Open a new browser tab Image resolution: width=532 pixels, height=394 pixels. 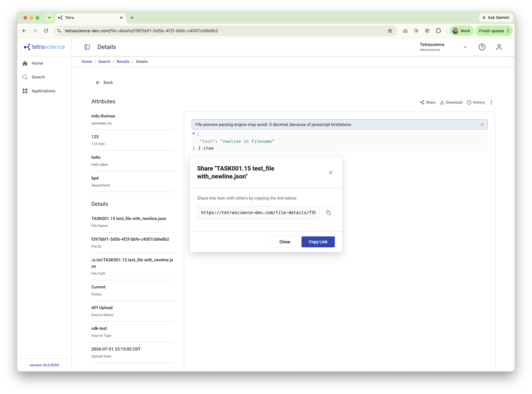pyautogui.click(x=132, y=18)
